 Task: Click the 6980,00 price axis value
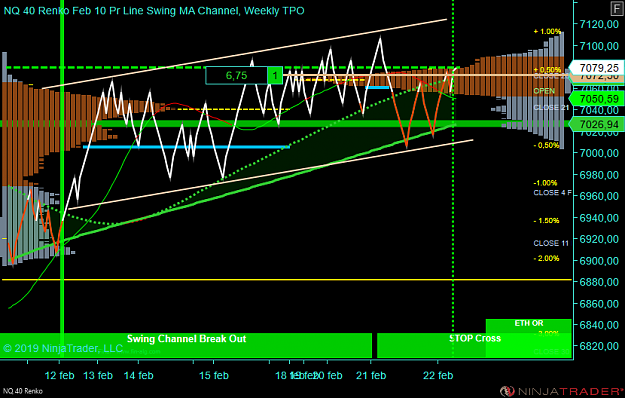click(599, 175)
